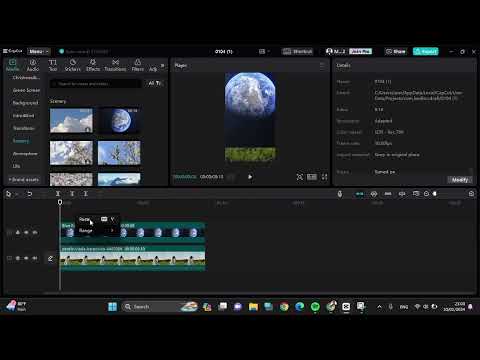Open the Shortcut panel
Viewport: 480px width, 360px height.
click(298, 51)
